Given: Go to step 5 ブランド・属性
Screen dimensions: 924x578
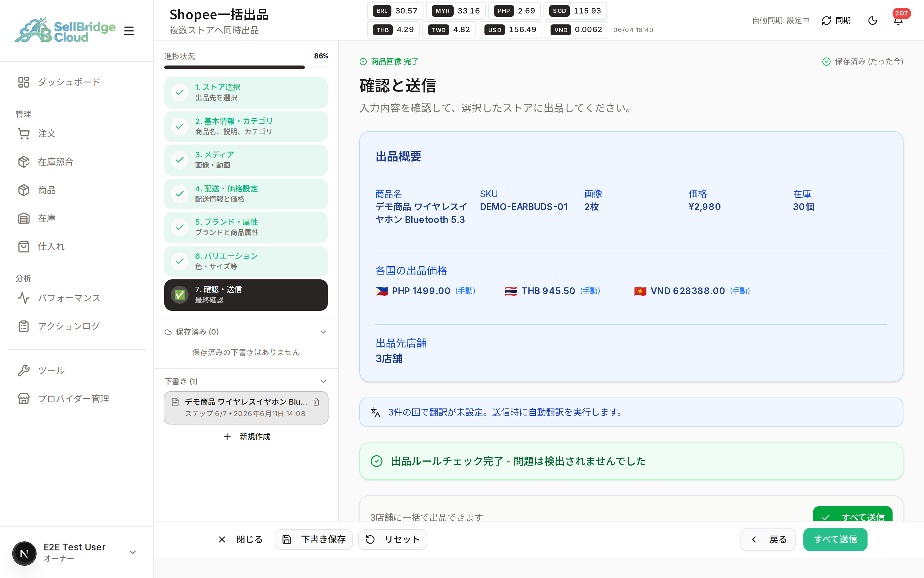Looking at the screenshot, I should point(246,227).
